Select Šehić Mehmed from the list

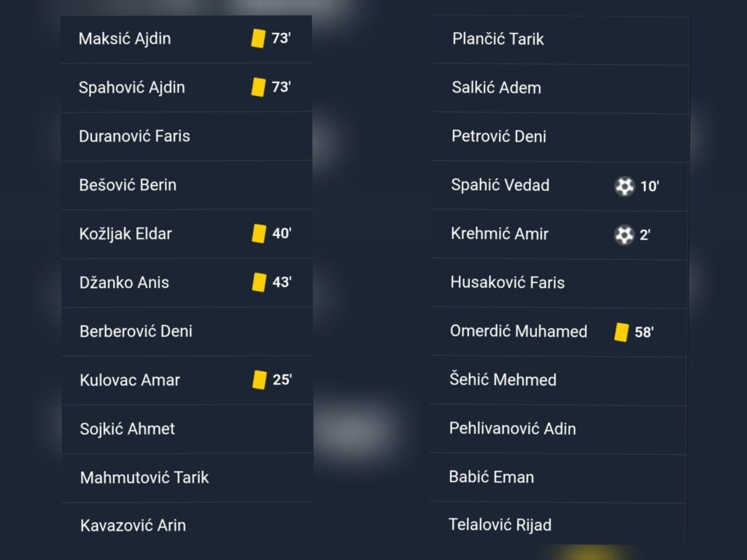[503, 380]
